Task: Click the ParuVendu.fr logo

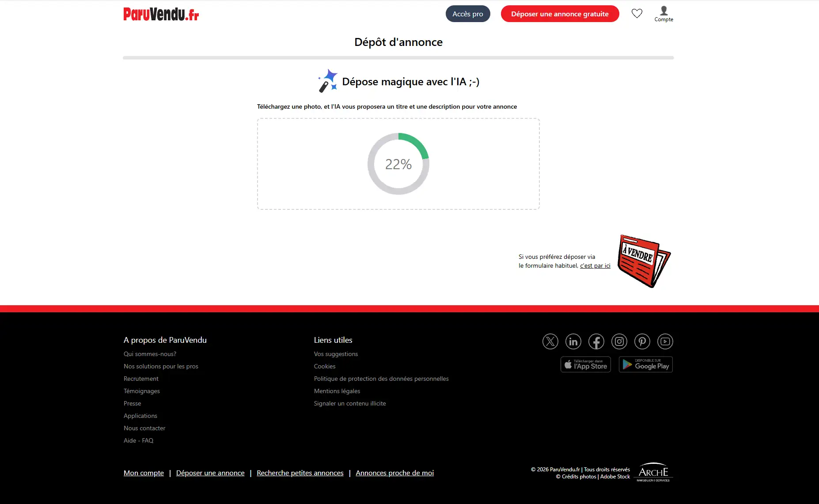Action: point(161,14)
